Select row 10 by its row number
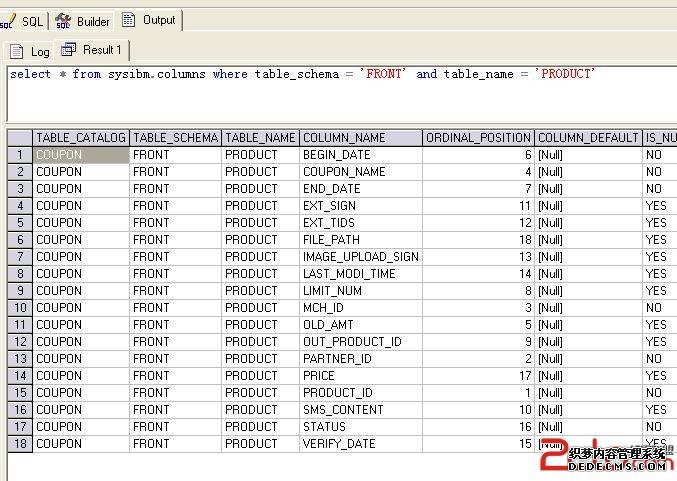 pyautogui.click(x=19, y=307)
